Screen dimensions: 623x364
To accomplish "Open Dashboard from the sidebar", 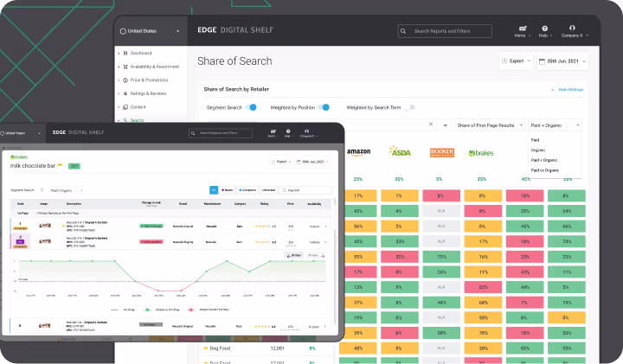I will point(141,53).
